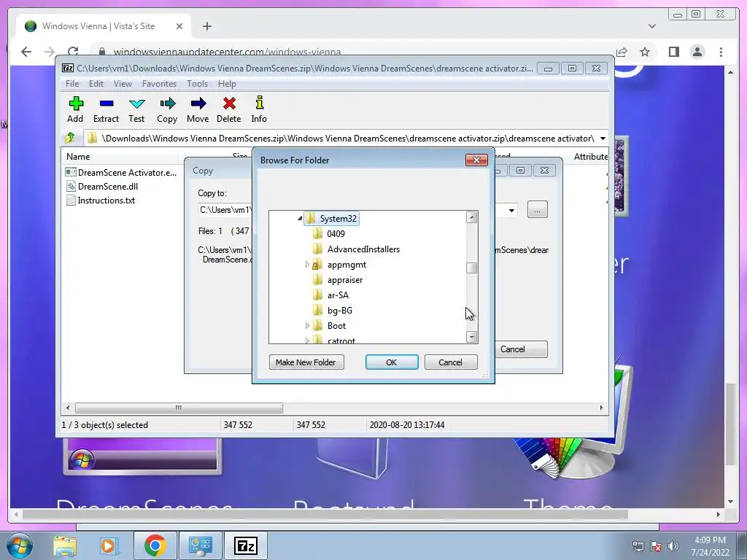The width and height of the screenshot is (747, 560).
Task: Open the Favorites menu
Action: coord(159,84)
